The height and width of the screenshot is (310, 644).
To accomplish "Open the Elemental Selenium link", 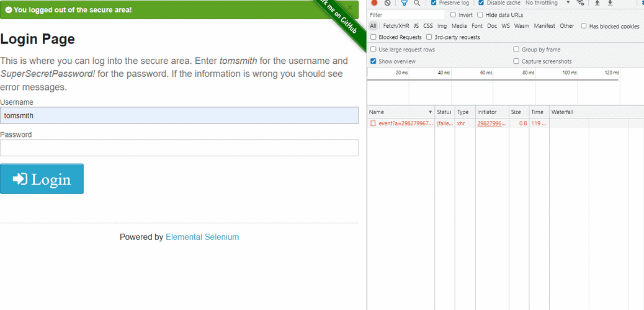I will click(x=202, y=237).
